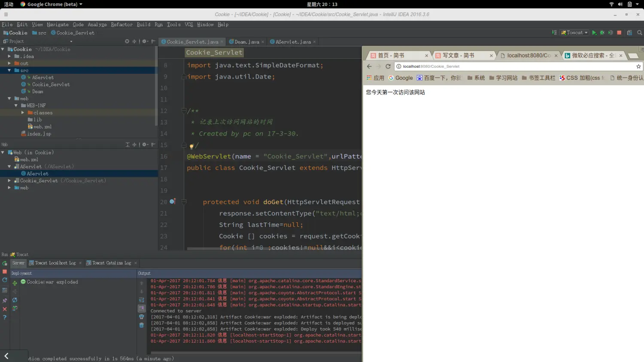
Task: Select index.jsp in project tree
Action: [x=36, y=134]
